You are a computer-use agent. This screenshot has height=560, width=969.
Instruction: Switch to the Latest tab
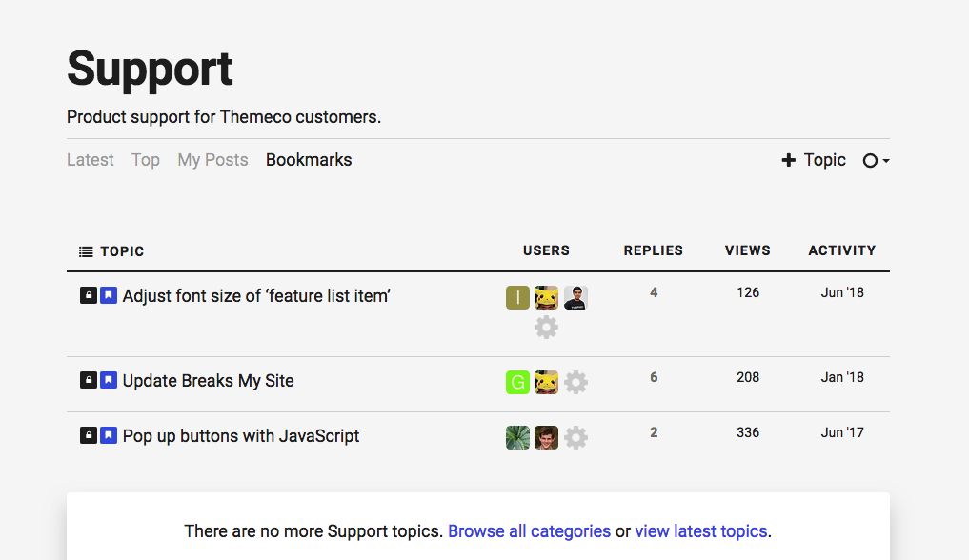point(91,160)
